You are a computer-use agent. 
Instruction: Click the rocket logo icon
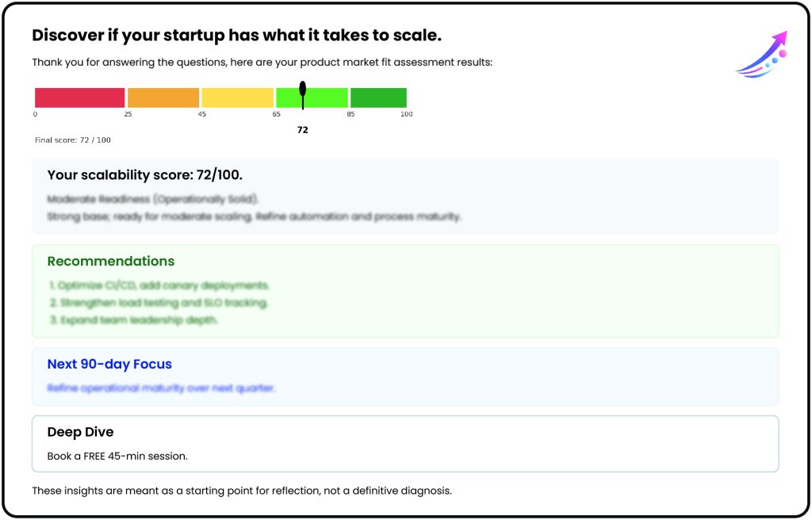tap(762, 54)
